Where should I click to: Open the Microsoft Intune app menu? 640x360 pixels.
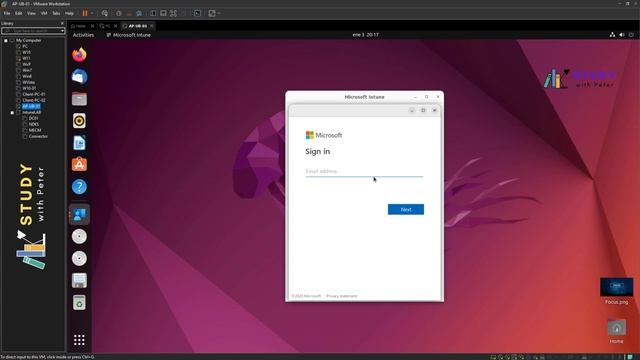[x=129, y=35]
